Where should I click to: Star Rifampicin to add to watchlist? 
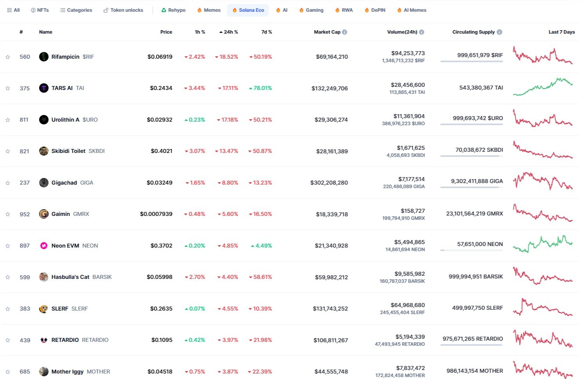coord(8,57)
